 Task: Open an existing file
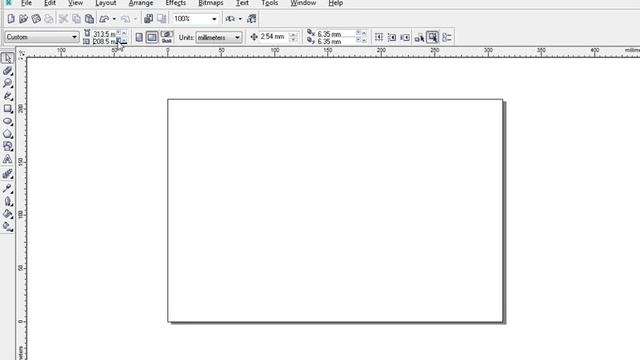coord(24,19)
